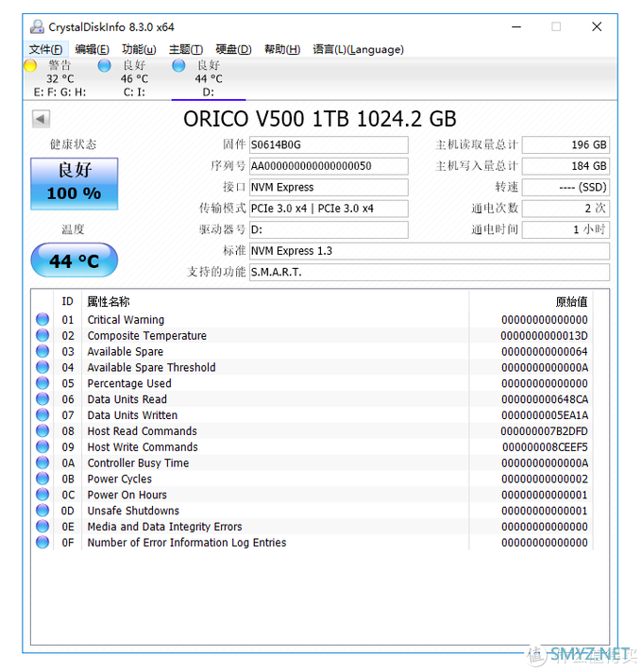Click the 44 °C temperature button
The height and width of the screenshot is (672, 642).
coord(75,260)
